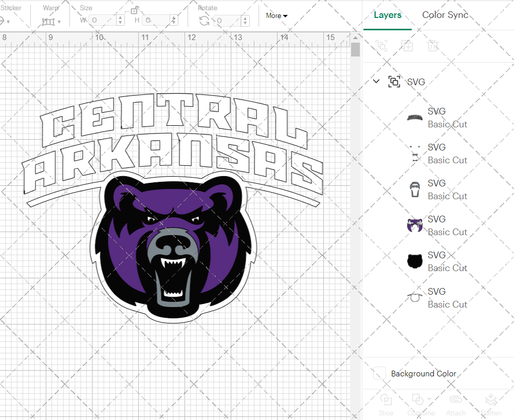
Task: Select the Layers tab
Action: click(388, 15)
